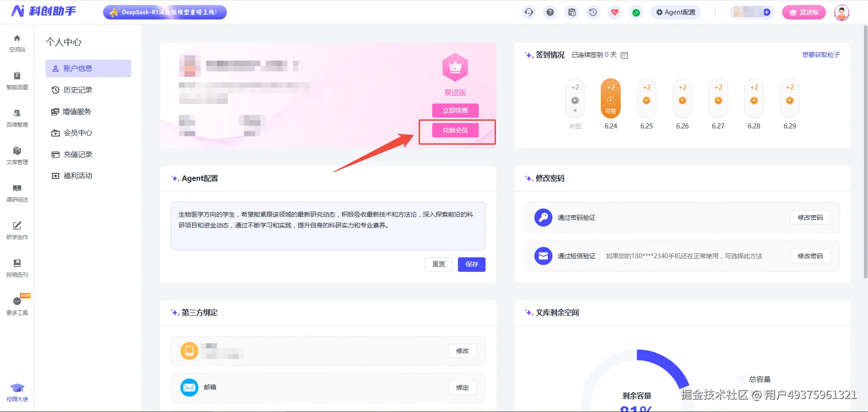Image resolution: width=868 pixels, height=412 pixels.
Task: Click 修改密码 for SMS verification
Action: 810,256
